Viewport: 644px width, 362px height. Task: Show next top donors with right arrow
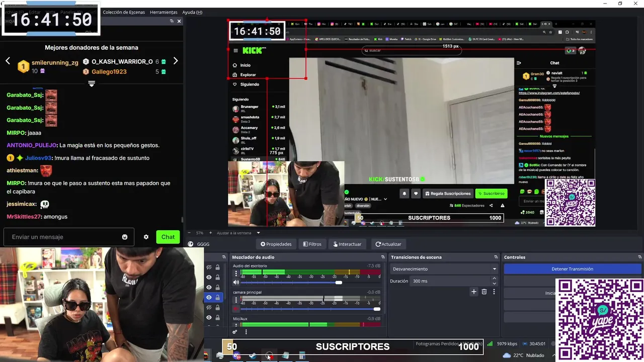pos(176,61)
